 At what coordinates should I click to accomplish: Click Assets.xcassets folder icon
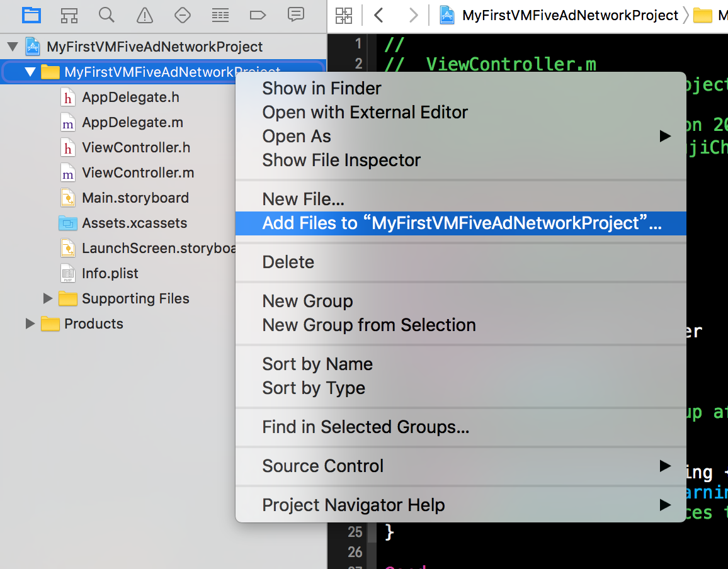68,223
